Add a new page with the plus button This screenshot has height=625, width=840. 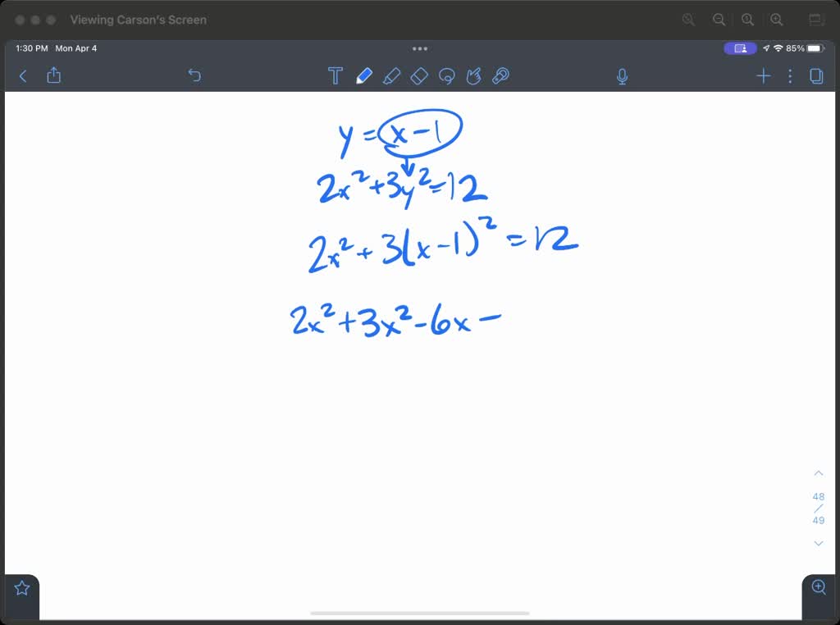pyautogui.click(x=763, y=75)
